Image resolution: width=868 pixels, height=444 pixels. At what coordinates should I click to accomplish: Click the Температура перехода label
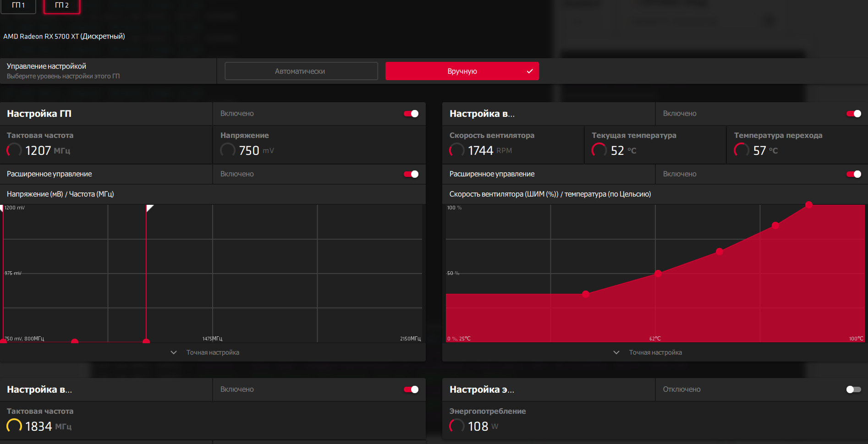click(778, 135)
